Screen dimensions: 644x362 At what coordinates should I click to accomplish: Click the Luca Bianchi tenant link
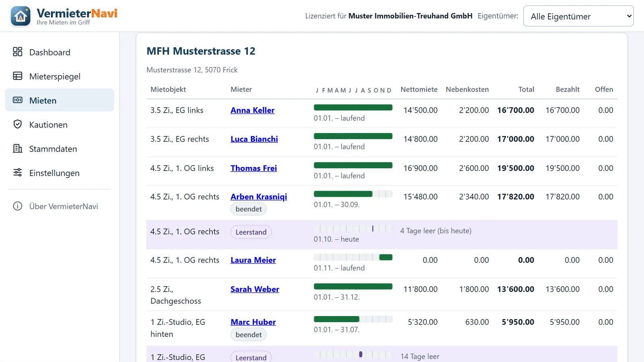pyautogui.click(x=254, y=139)
